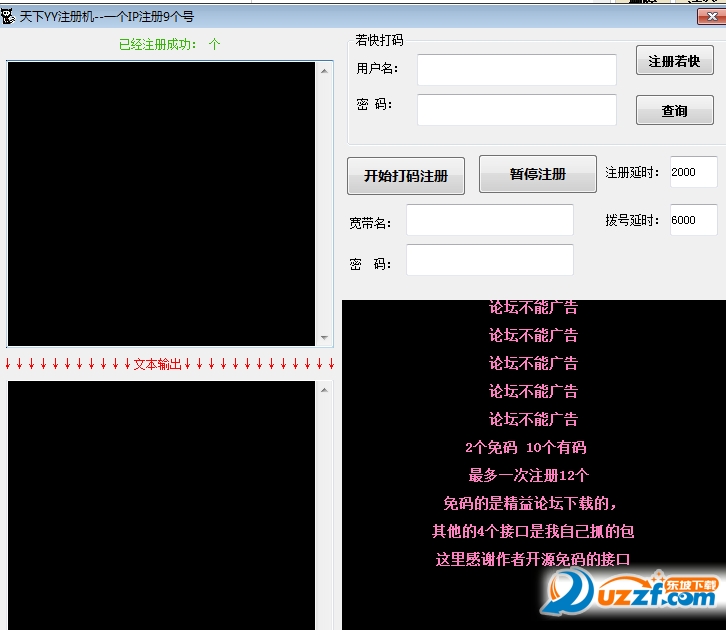Click the 注册若快 button
Viewport: 726px width, 630px height.
coord(675,60)
